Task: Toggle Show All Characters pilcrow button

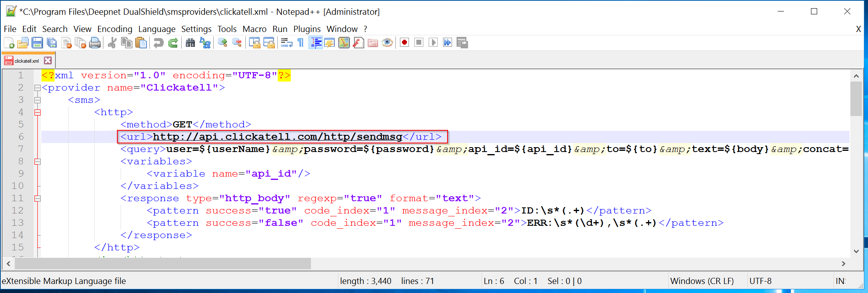Action: pyautogui.click(x=301, y=43)
